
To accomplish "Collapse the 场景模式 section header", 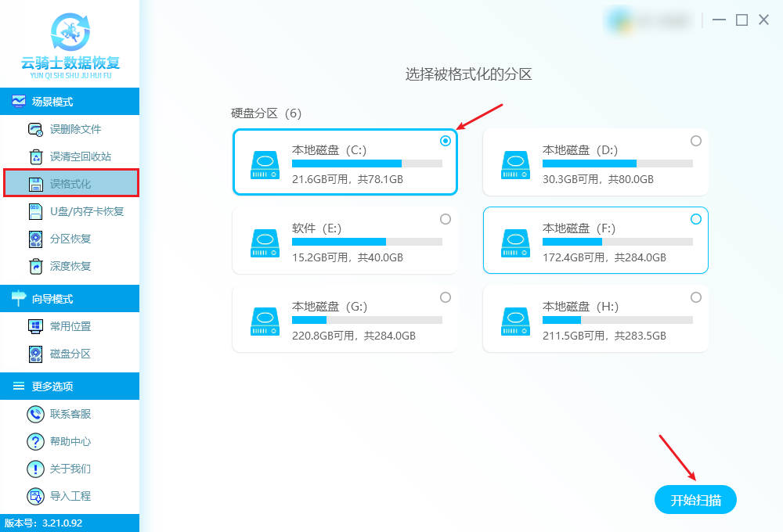I will pyautogui.click(x=70, y=102).
